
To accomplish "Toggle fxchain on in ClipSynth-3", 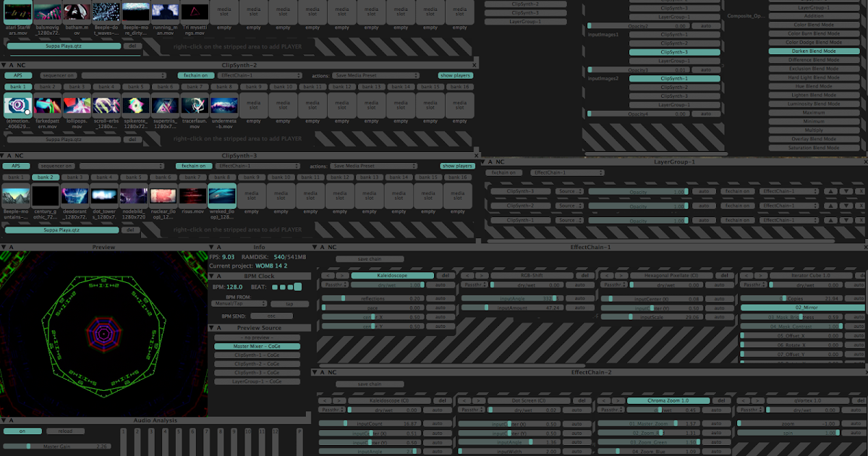I will pyautogui.click(x=194, y=166).
